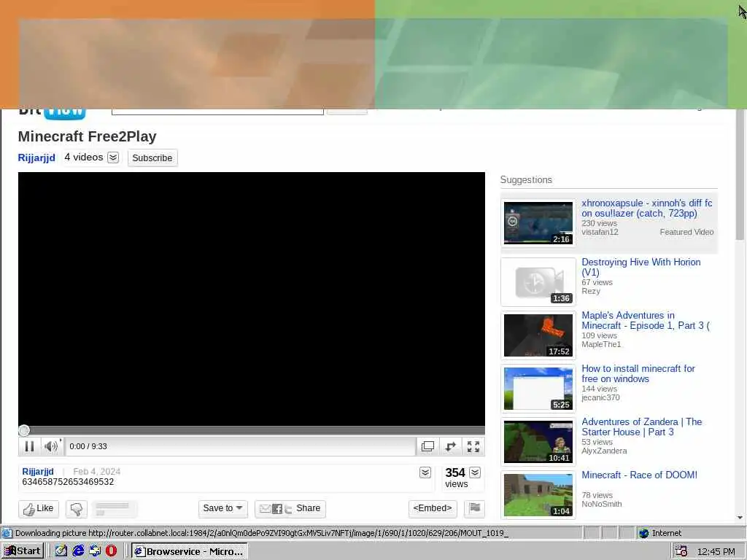The image size is (747, 560).
Task: Share the video via the Share button
Action: click(290, 508)
